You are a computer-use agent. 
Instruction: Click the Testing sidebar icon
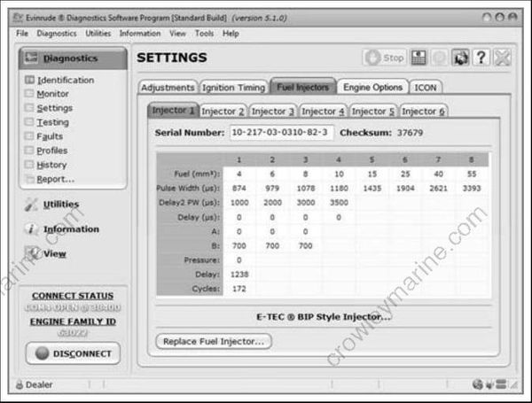(x=29, y=121)
